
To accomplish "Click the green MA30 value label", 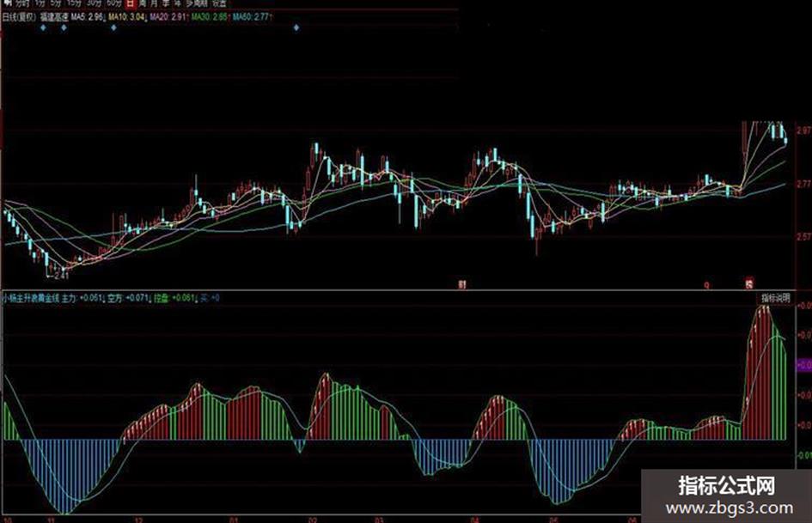I will 209,16.
